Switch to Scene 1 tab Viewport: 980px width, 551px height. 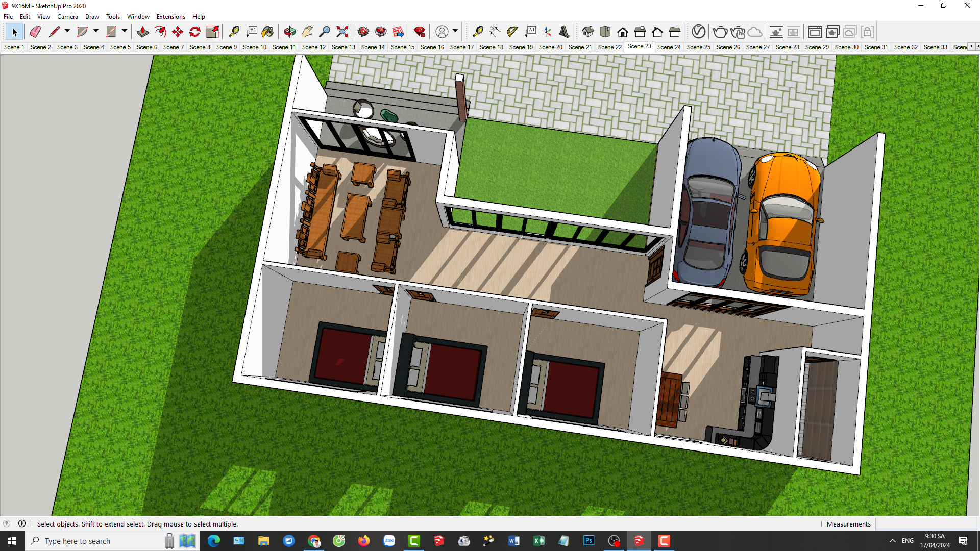point(14,47)
